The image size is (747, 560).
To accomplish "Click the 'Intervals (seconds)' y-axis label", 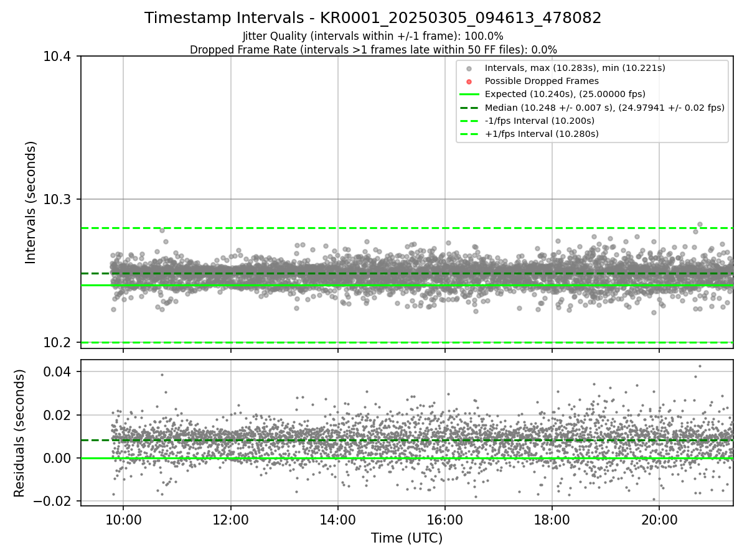I will click(31, 202).
